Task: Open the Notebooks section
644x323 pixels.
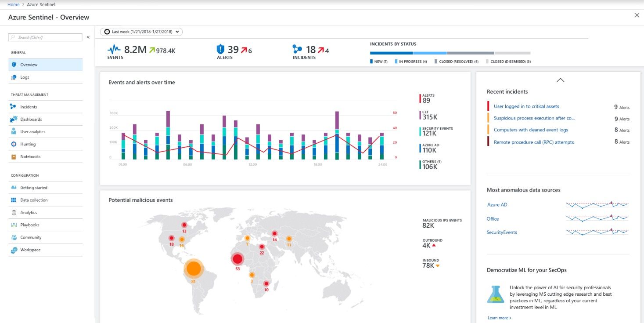Action: (x=14, y=156)
